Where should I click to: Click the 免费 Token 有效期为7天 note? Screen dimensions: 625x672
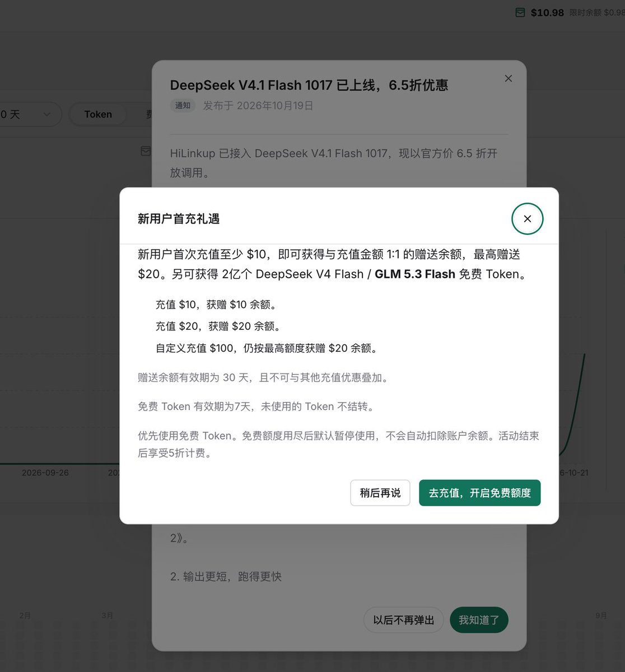point(256,407)
